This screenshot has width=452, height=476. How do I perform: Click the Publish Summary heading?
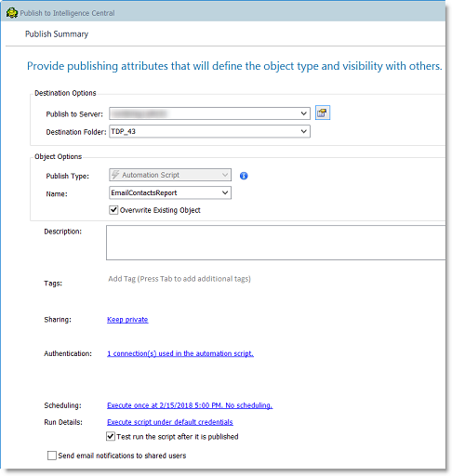(57, 34)
